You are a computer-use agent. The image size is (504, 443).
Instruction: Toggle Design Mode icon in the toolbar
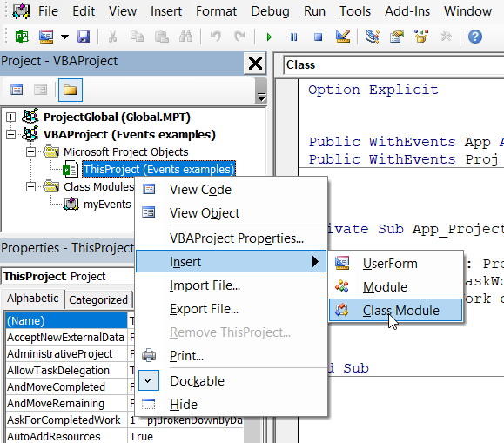(343, 37)
